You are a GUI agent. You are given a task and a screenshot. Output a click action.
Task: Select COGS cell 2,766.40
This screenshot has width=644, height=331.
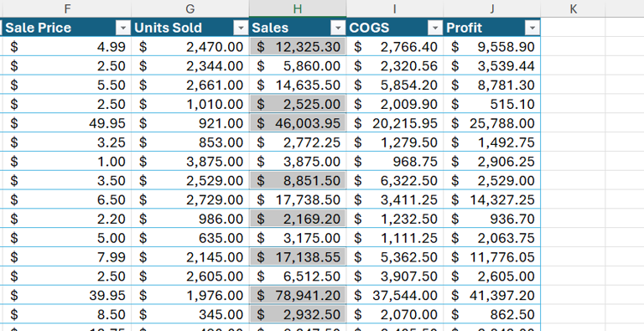395,46
